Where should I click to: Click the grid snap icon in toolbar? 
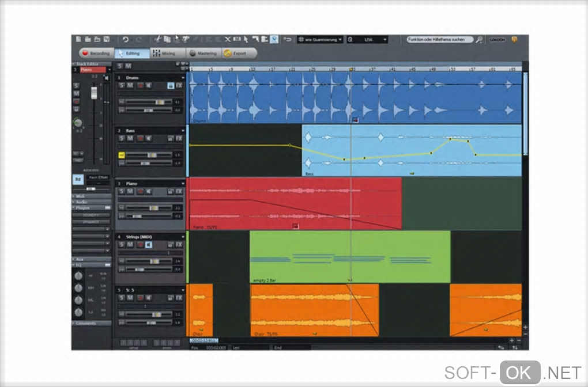click(x=301, y=39)
